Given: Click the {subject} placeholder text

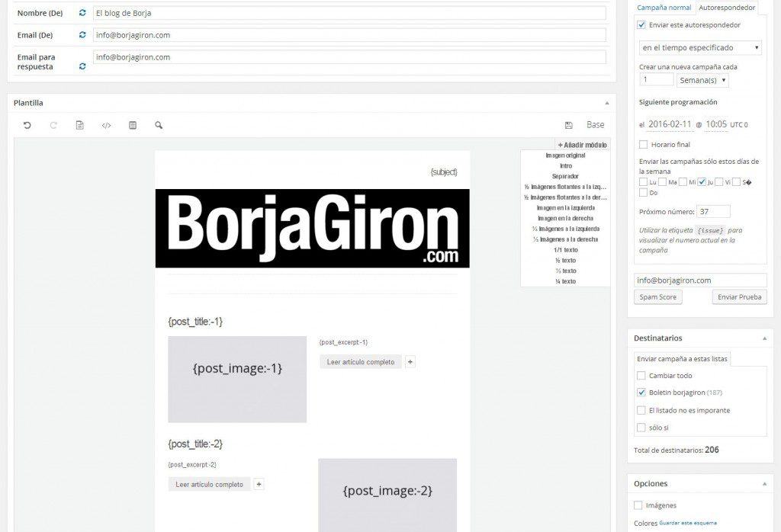Looking at the screenshot, I should 444,172.
